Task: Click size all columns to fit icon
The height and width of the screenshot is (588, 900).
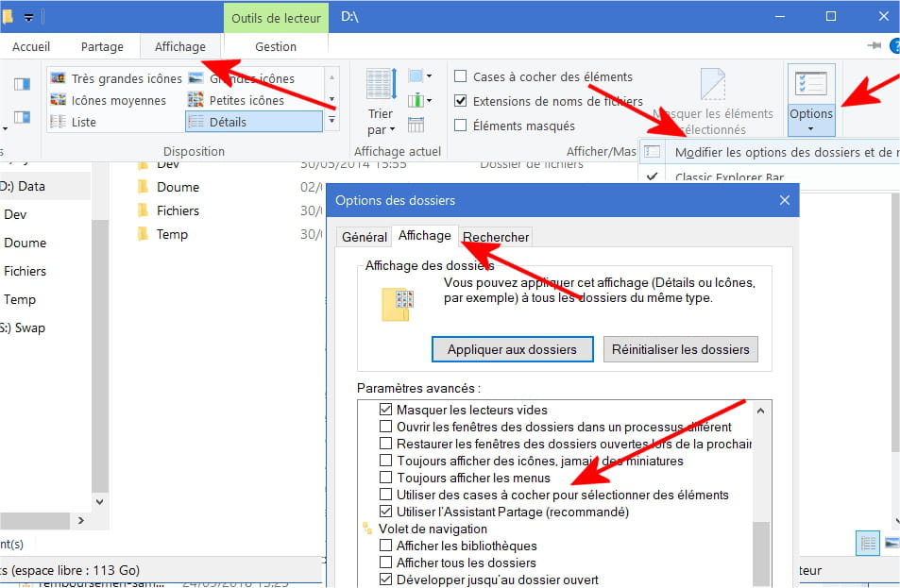Action: tap(416, 125)
